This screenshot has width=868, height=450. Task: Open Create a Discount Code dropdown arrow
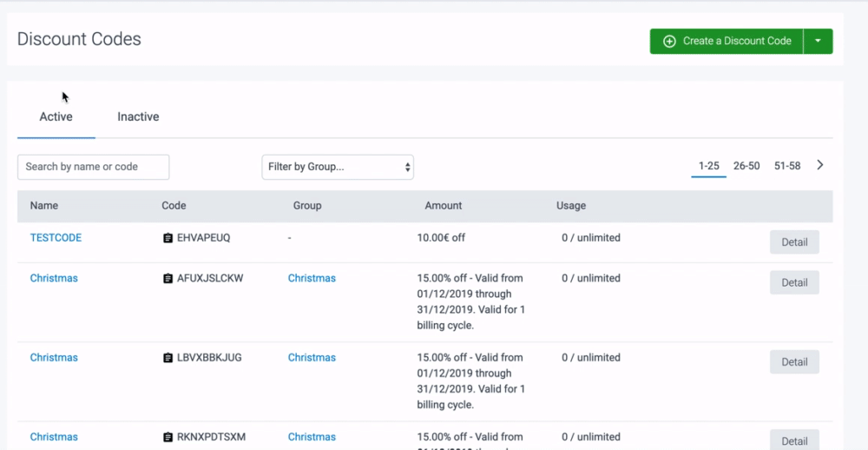click(x=818, y=41)
